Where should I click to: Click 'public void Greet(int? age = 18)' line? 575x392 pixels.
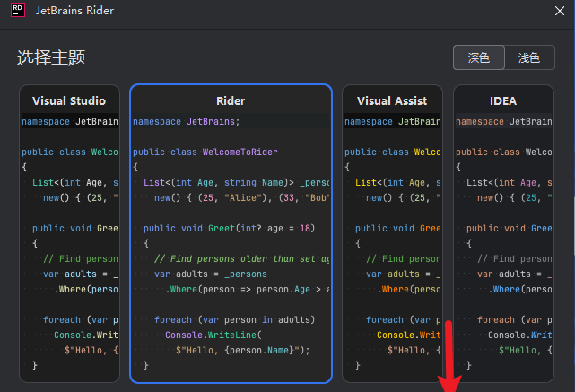230,228
